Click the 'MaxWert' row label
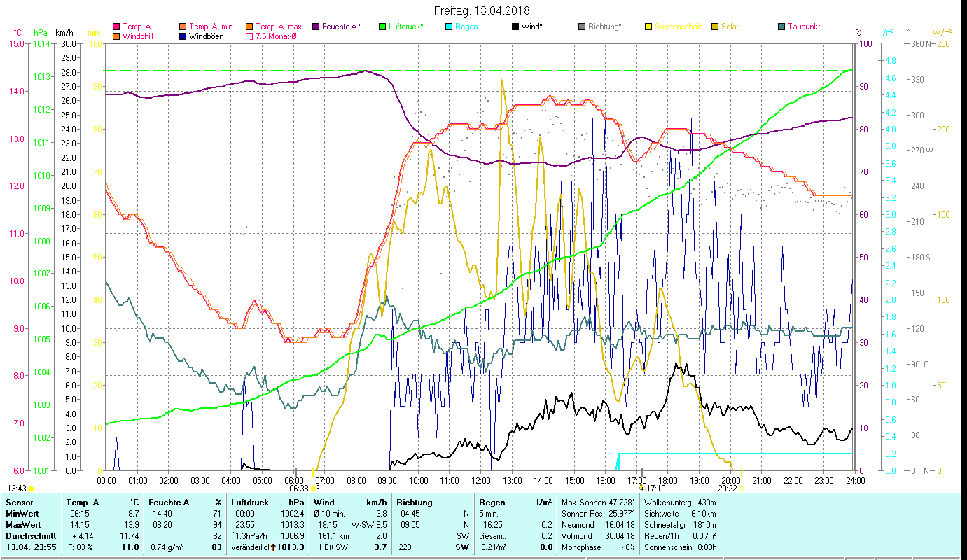The image size is (967, 560). 23,525
